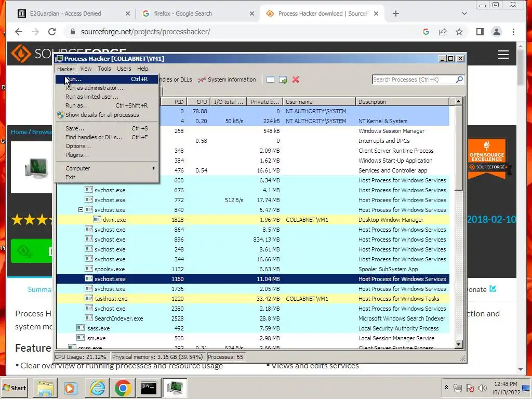Select Save... menu entry
This screenshot has width=532, height=399.
[x=107, y=128]
